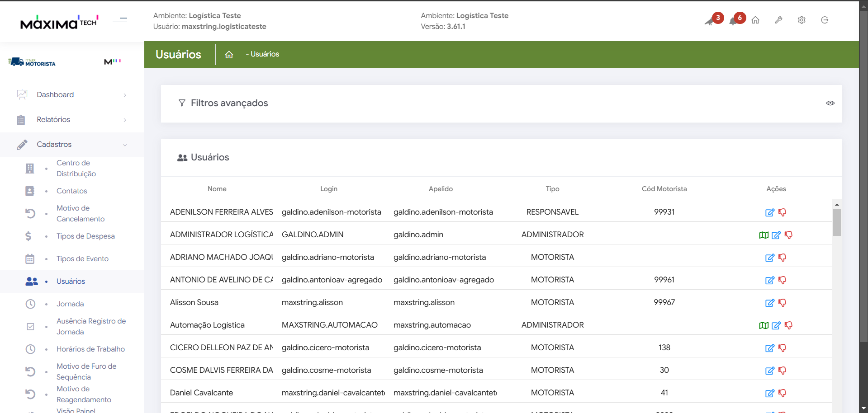Click the wrench tool icon in header
The width and height of the screenshot is (868, 413).
tap(778, 20)
